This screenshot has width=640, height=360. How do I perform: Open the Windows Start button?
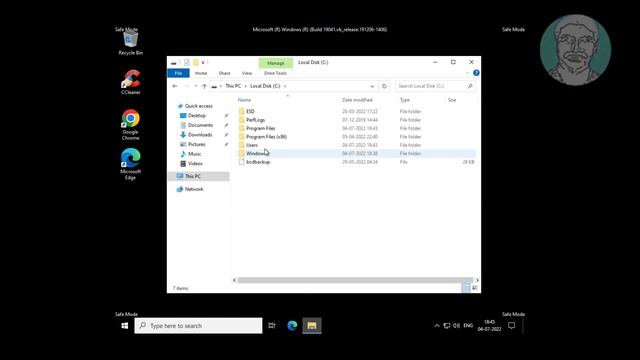[125, 326]
